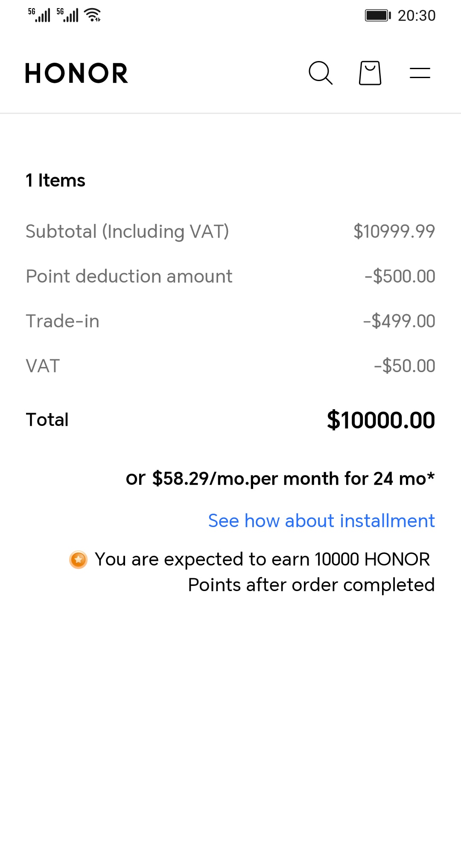The image size is (461, 868).
Task: Select the Subtotal (Including VAT) row label
Action: [127, 231]
